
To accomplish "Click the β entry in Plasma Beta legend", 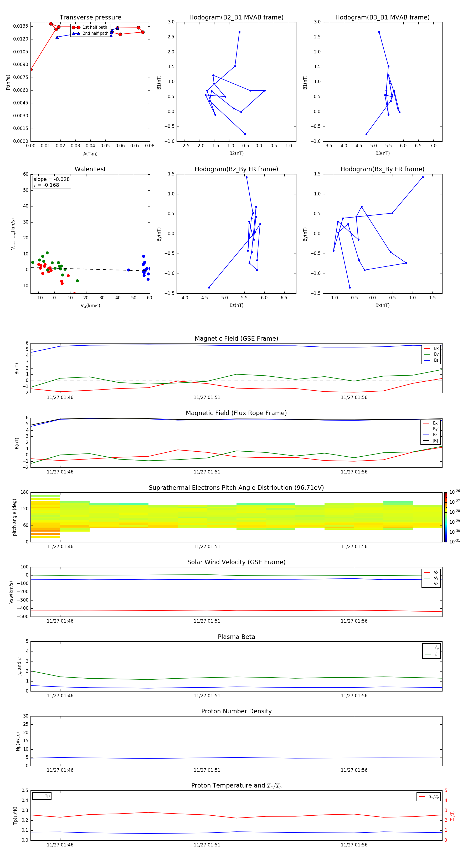I will 431,654.
